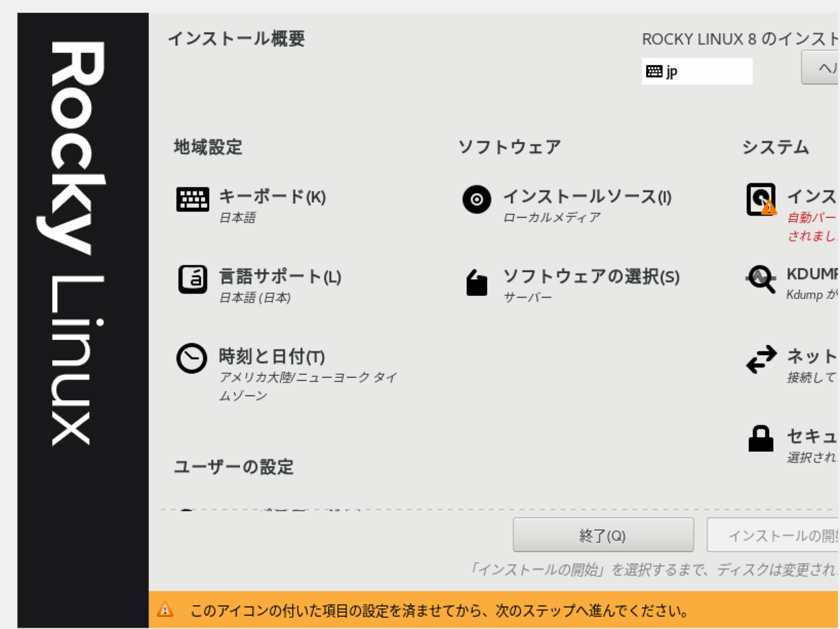Click the ソフトウェア section heading
840x629 pixels.
pos(510,147)
